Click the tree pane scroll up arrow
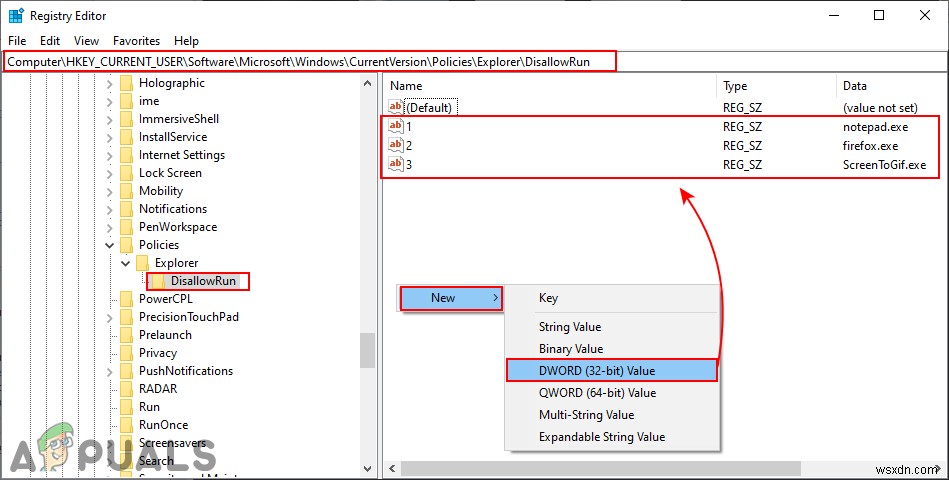Image resolution: width=949 pixels, height=480 pixels. (x=367, y=84)
